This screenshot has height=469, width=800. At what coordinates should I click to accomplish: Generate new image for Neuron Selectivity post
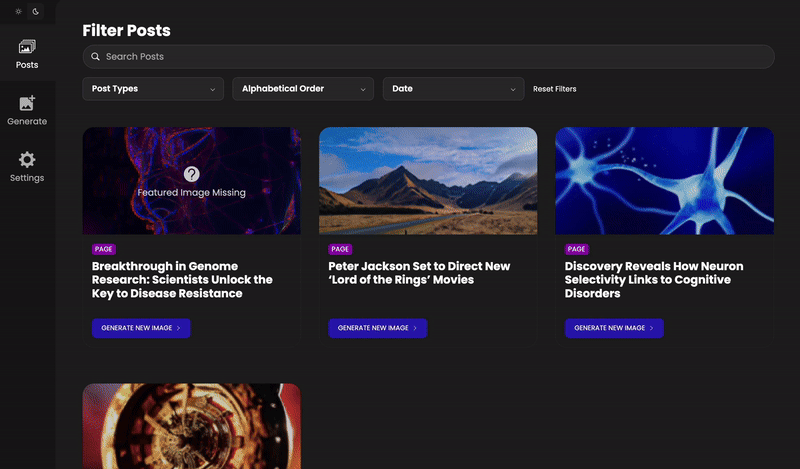(x=614, y=328)
